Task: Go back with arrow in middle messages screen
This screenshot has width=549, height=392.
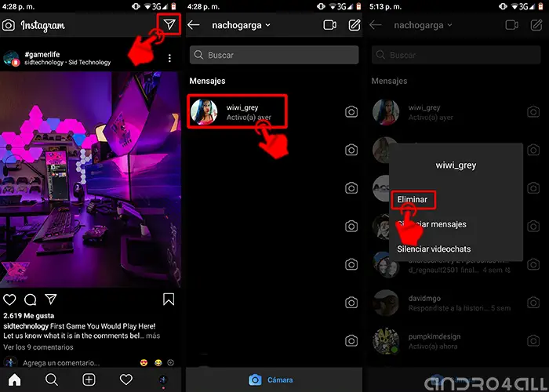Action: [x=194, y=25]
